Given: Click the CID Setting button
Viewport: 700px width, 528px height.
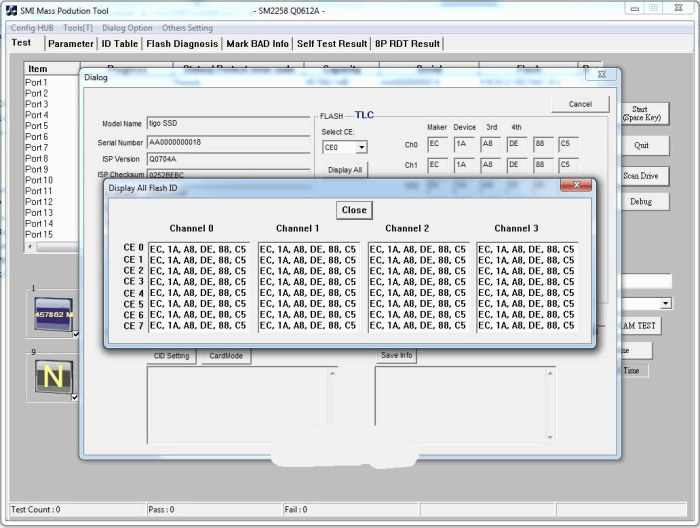Looking at the screenshot, I should tap(171, 356).
